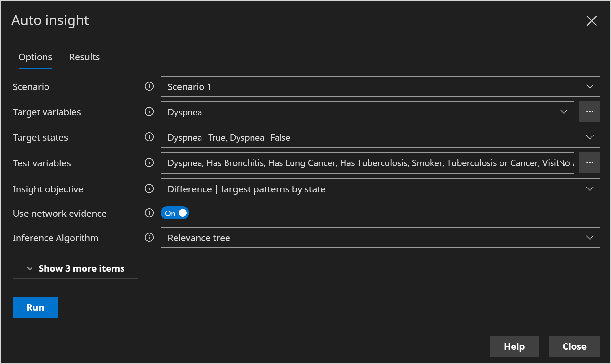
Task: Open the Scenario 1 dropdown
Action: 590,86
